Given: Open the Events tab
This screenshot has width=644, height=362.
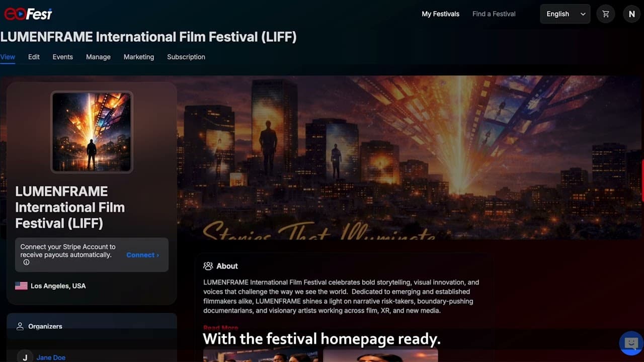Looking at the screenshot, I should (63, 57).
